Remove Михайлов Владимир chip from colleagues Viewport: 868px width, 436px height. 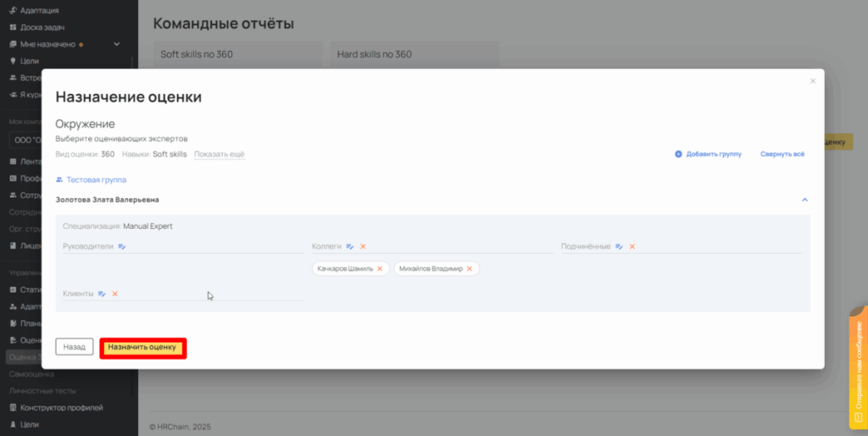[469, 269]
